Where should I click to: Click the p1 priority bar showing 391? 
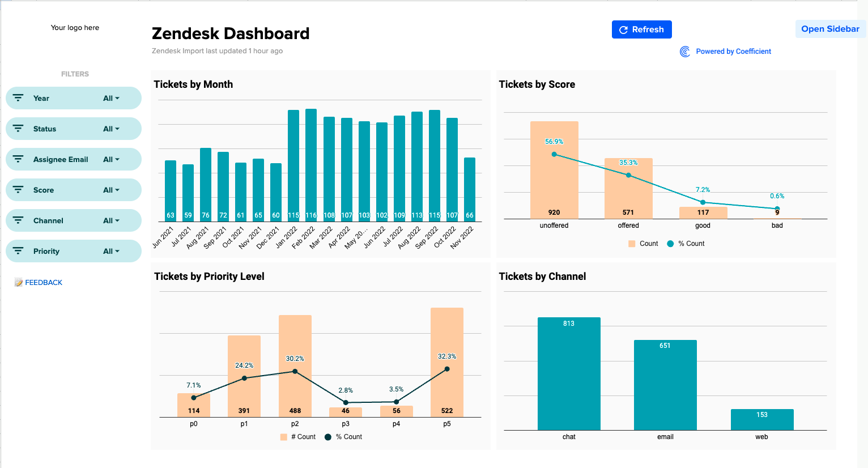(x=244, y=376)
